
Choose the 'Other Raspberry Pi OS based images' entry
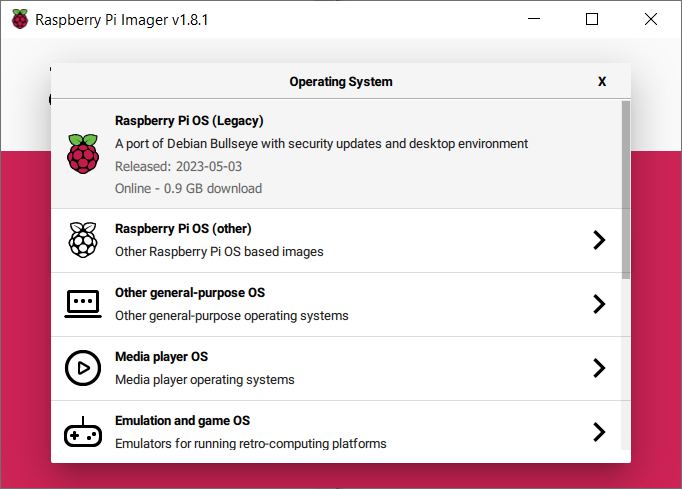coord(219,252)
